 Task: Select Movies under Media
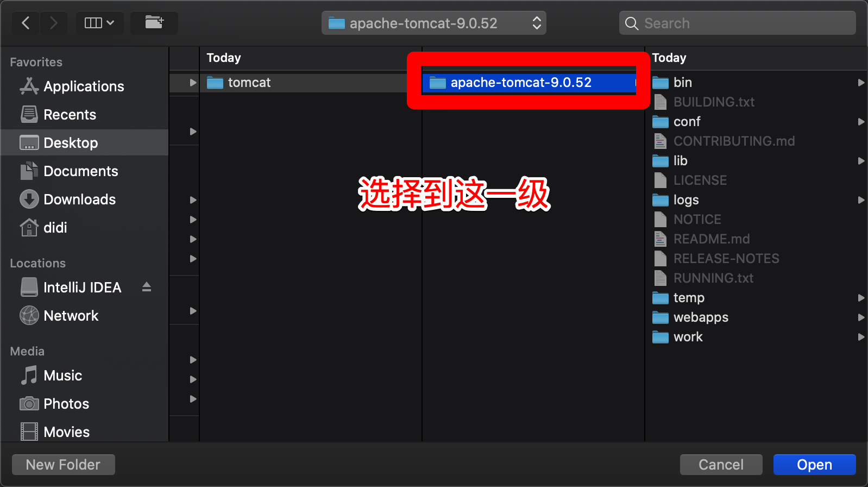84,432
